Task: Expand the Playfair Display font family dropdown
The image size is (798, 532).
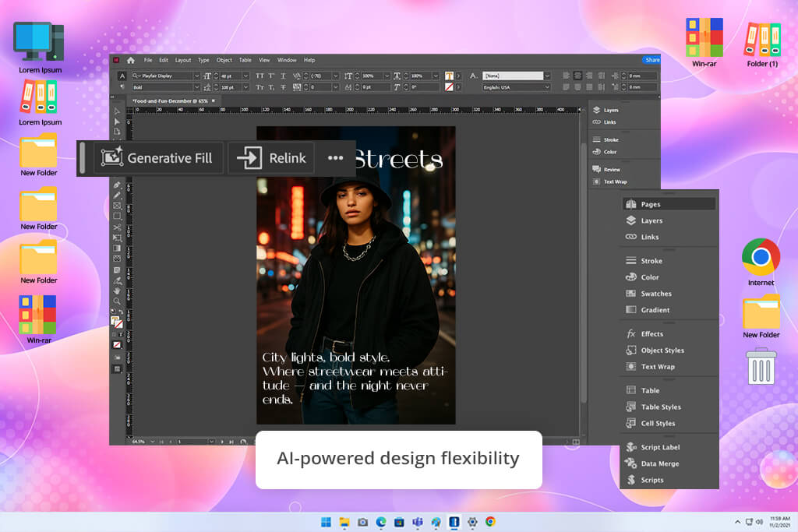Action: 196,76
